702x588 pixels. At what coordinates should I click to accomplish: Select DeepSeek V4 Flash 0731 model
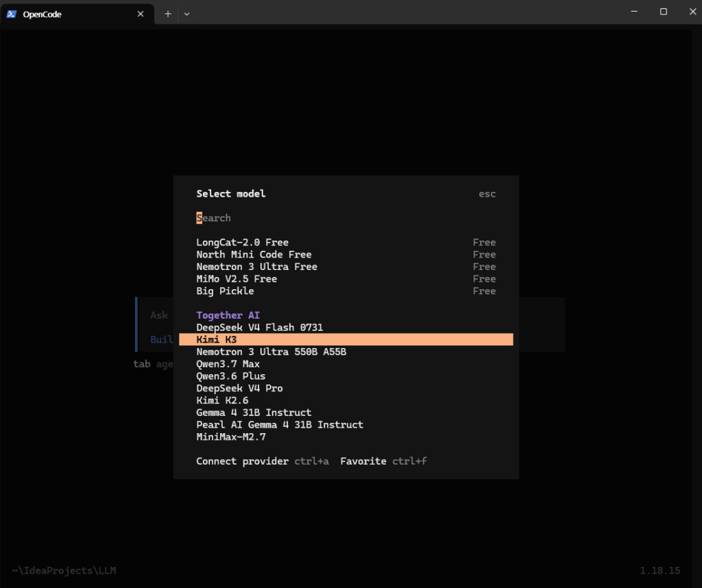click(x=346, y=327)
